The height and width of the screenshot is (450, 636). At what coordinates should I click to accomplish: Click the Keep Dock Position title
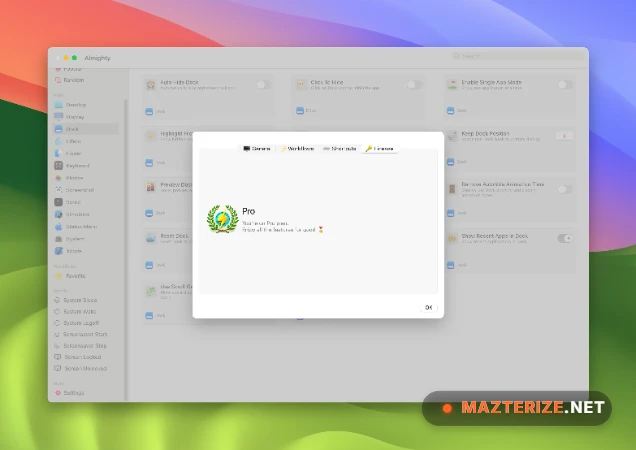point(485,133)
